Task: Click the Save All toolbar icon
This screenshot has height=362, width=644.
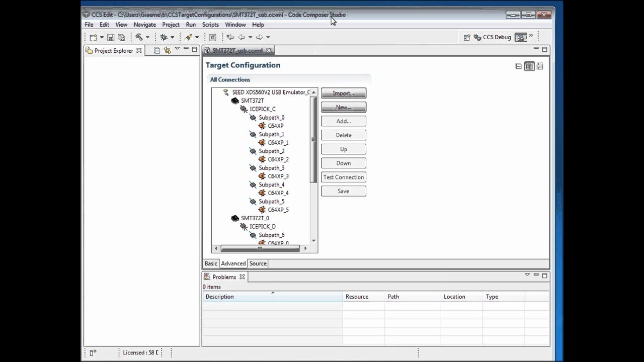Action: pos(121,37)
